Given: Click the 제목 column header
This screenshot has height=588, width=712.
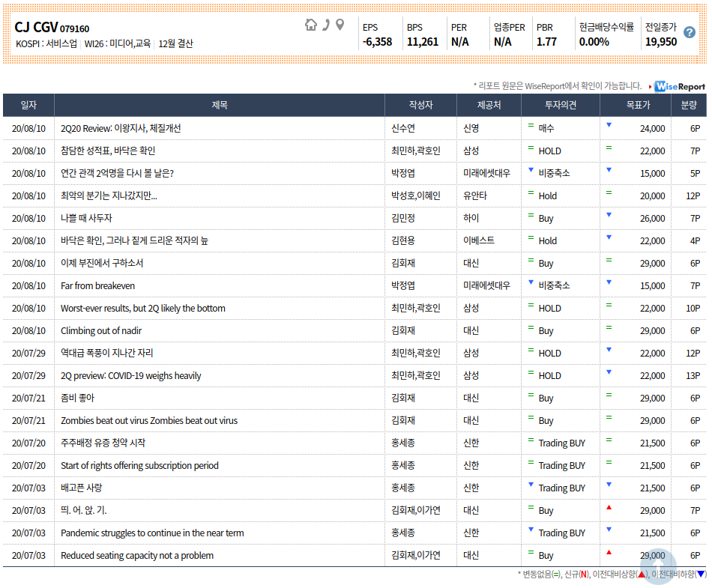Looking at the screenshot, I should (x=220, y=105).
